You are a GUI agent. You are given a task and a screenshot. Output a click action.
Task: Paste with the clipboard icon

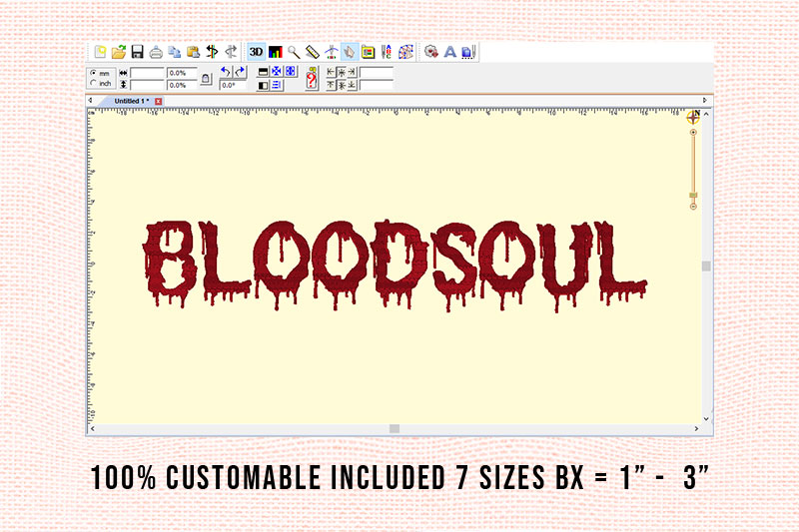pyautogui.click(x=193, y=52)
